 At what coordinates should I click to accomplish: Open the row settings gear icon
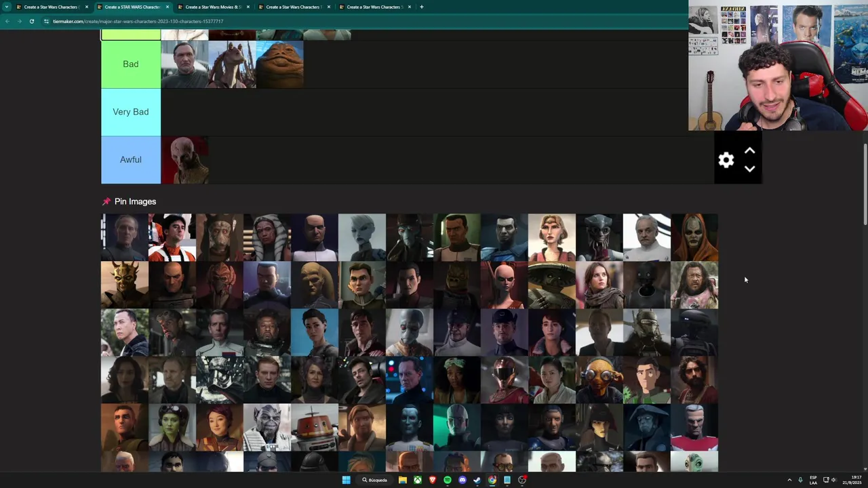click(x=726, y=160)
